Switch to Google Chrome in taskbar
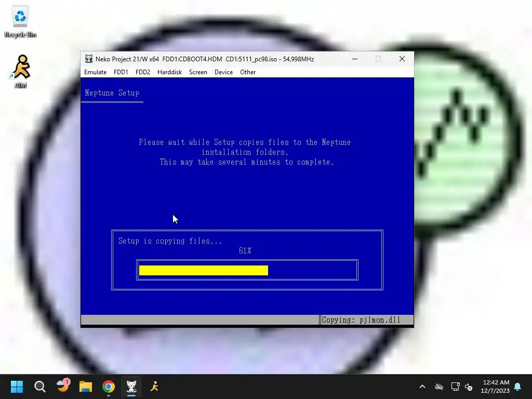The height and width of the screenshot is (399, 532). (x=109, y=387)
